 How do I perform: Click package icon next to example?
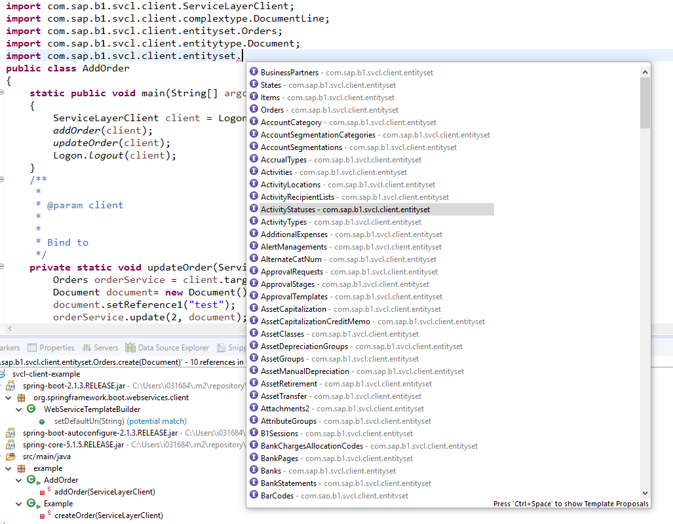(21, 469)
